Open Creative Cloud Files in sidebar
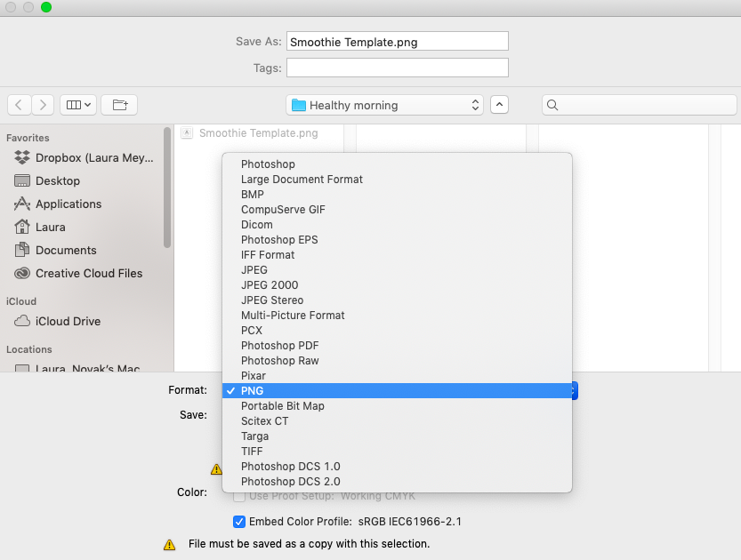 point(78,274)
